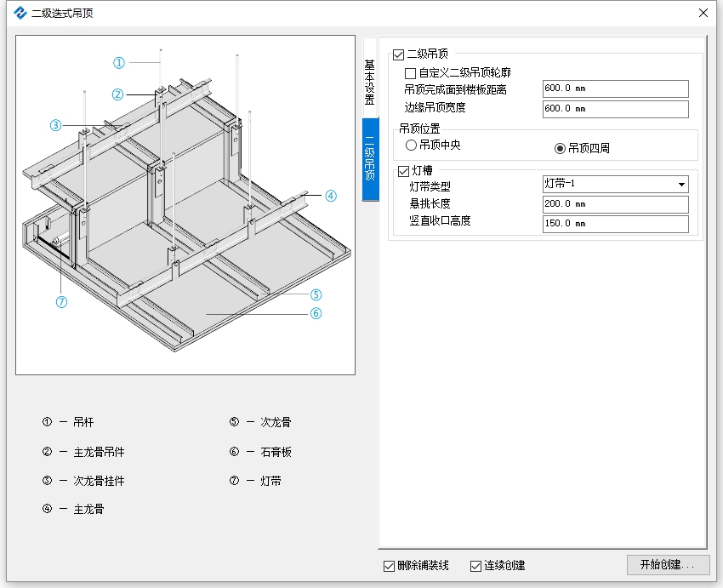Click the 石膏板 legend label

(x=276, y=452)
